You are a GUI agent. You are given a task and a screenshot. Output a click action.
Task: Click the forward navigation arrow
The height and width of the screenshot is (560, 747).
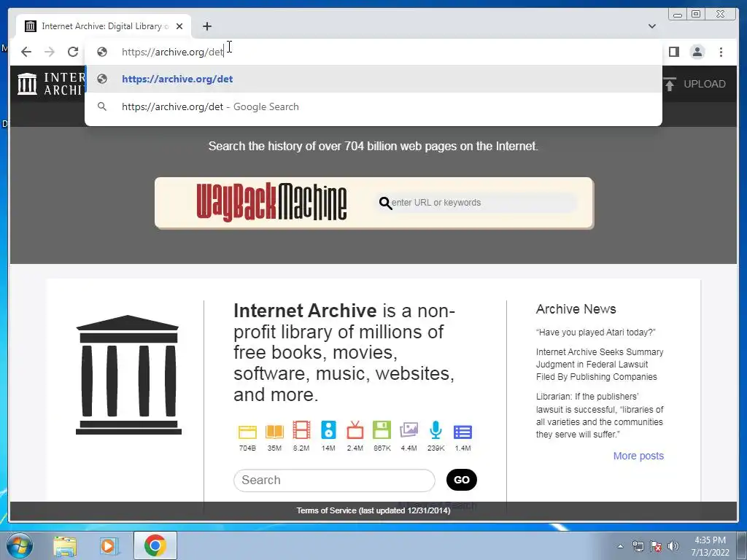[50, 52]
